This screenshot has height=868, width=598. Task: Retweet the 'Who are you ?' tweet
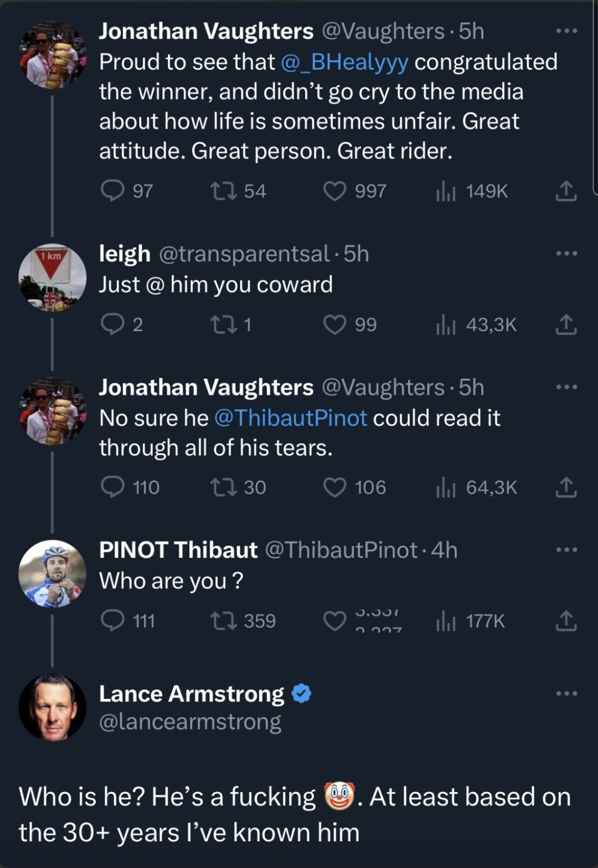tap(224, 621)
